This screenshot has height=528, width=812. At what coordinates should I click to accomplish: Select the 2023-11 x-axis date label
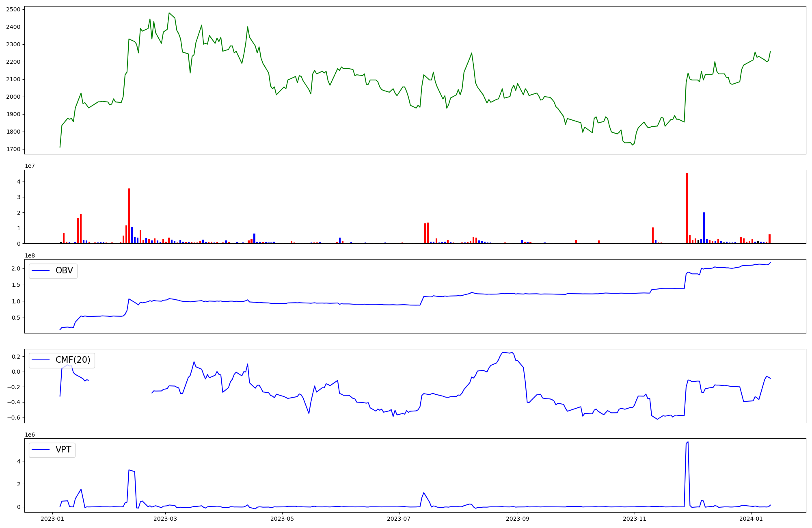pos(635,519)
